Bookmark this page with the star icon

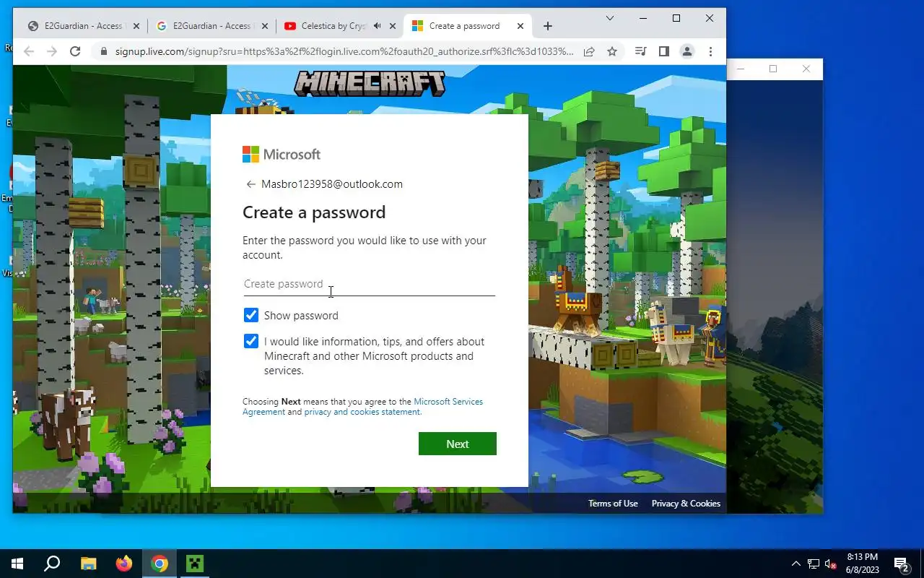pos(612,51)
